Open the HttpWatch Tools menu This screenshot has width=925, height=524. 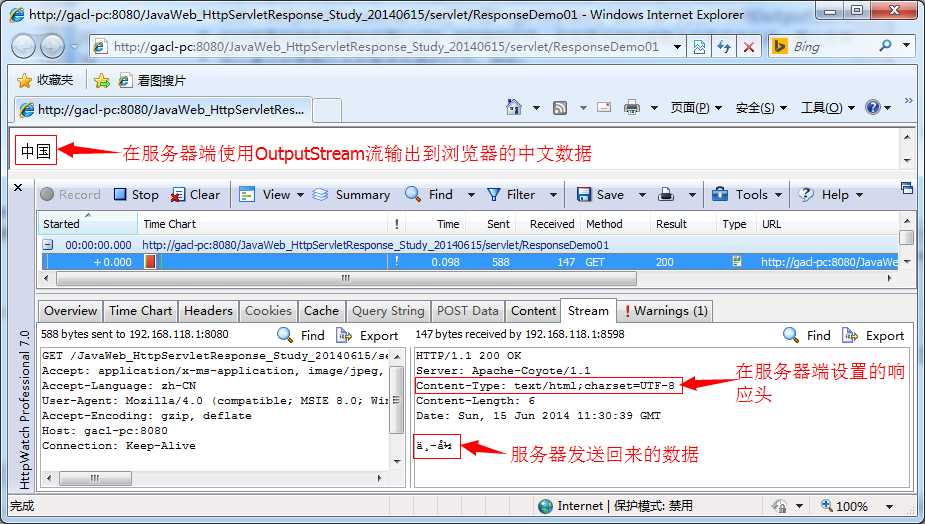point(747,195)
